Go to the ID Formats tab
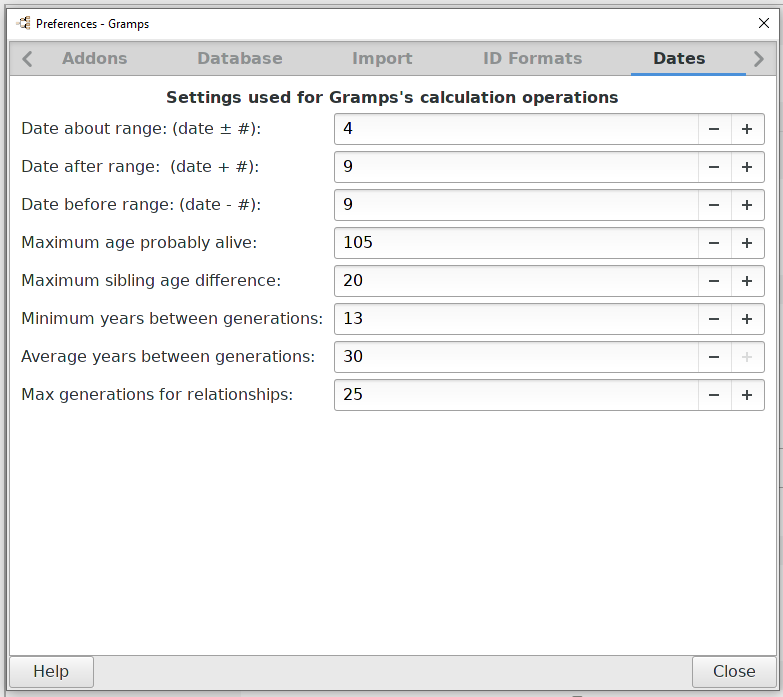This screenshot has height=697, width=783. click(532, 59)
